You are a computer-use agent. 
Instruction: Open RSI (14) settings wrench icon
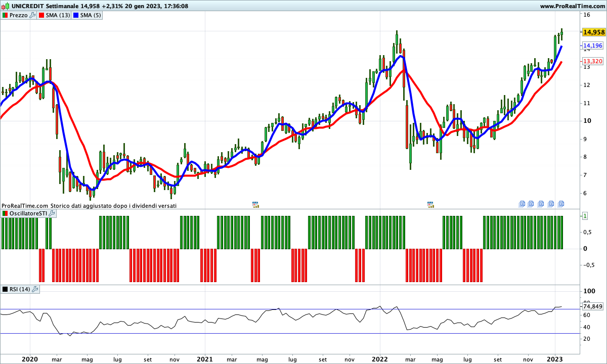pos(35,289)
